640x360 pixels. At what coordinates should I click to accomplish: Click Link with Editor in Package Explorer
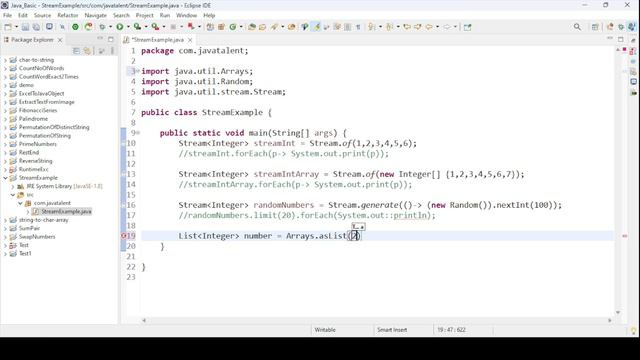[x=87, y=51]
